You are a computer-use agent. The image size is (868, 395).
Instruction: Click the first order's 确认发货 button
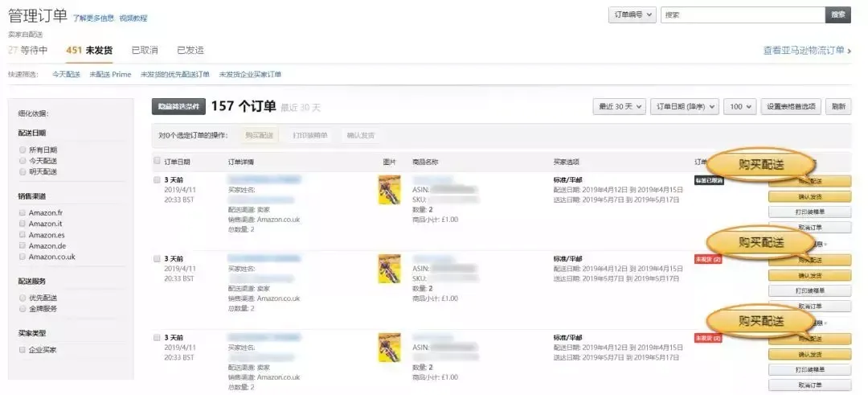(809, 196)
